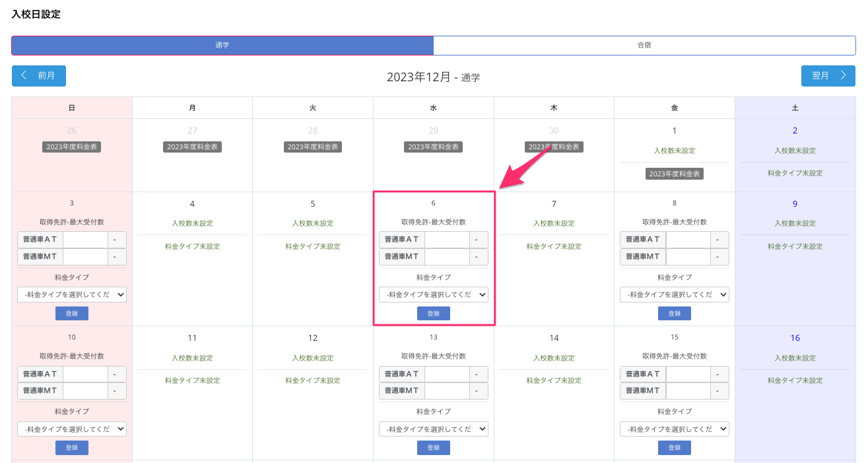Open 料金タイプ dropdown for day 8
This screenshot has width=868, height=463.
coord(674,295)
